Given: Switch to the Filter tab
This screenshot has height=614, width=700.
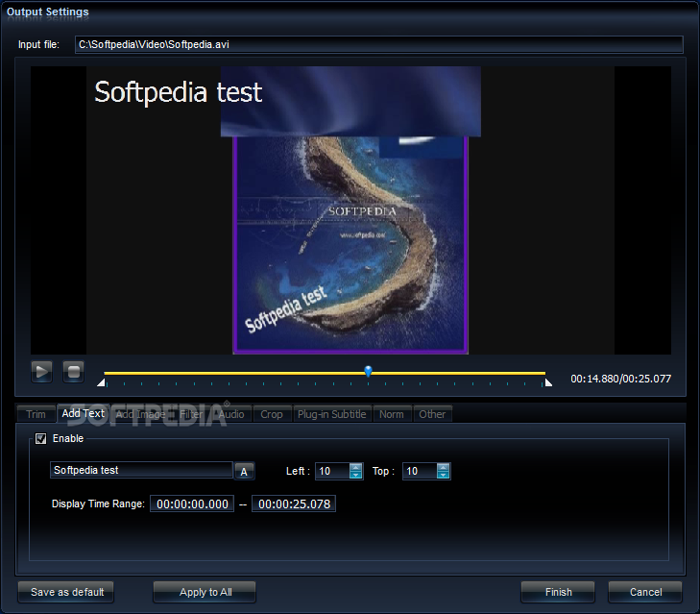Looking at the screenshot, I should click(x=191, y=414).
